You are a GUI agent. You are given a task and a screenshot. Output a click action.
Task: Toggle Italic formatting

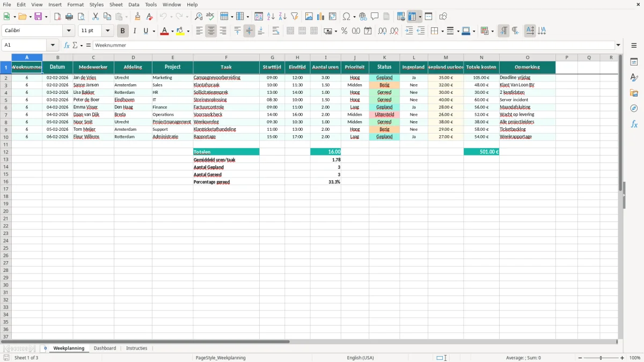click(x=134, y=31)
